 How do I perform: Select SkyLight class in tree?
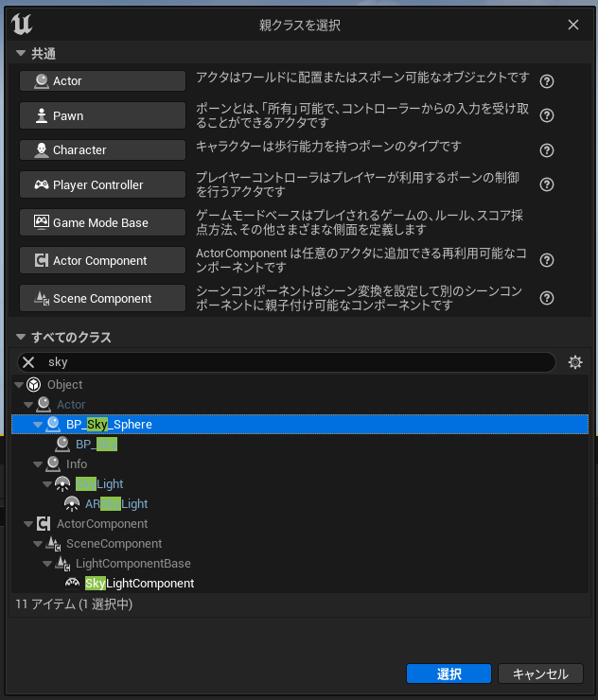point(99,484)
